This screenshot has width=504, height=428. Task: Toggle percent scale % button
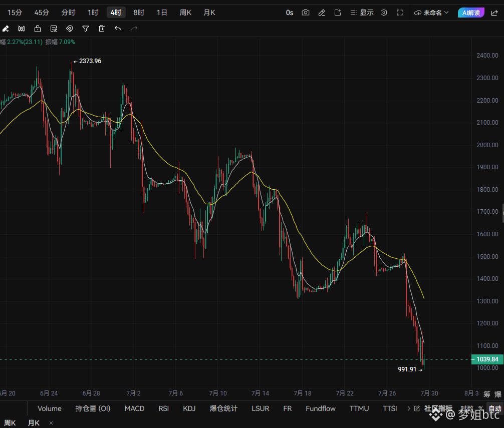[x=481, y=408]
